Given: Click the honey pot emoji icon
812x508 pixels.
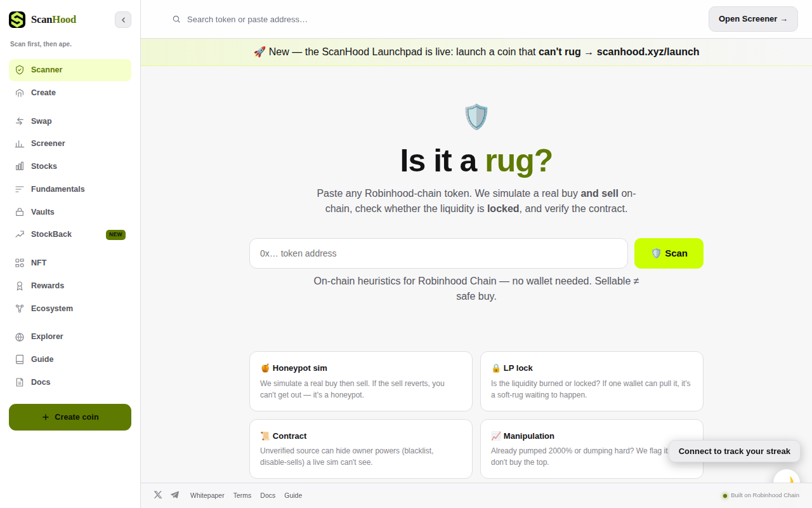Looking at the screenshot, I should pyautogui.click(x=265, y=368).
